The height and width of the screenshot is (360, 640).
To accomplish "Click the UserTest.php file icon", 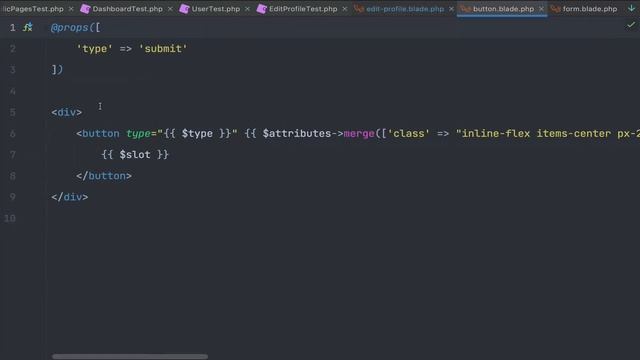I will point(184,9).
